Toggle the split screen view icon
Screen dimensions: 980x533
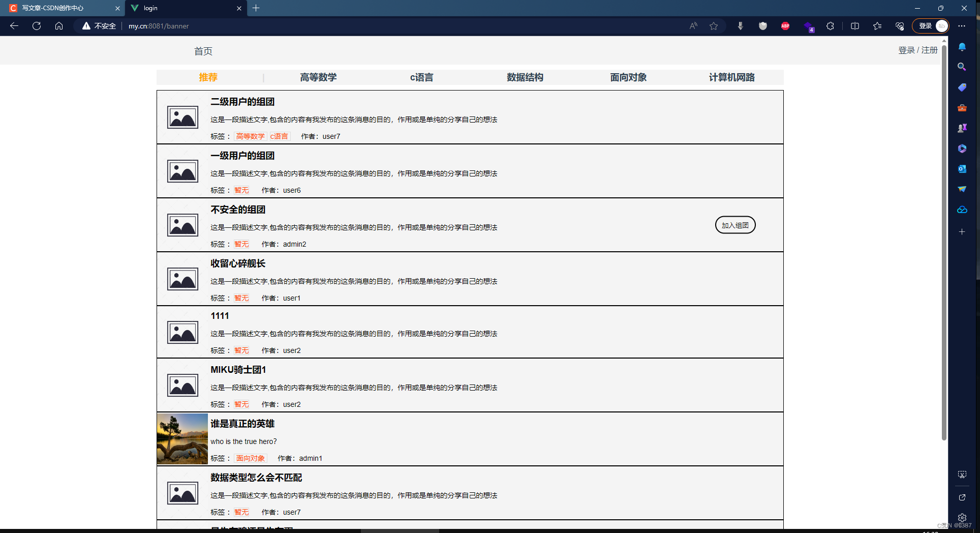[855, 26]
